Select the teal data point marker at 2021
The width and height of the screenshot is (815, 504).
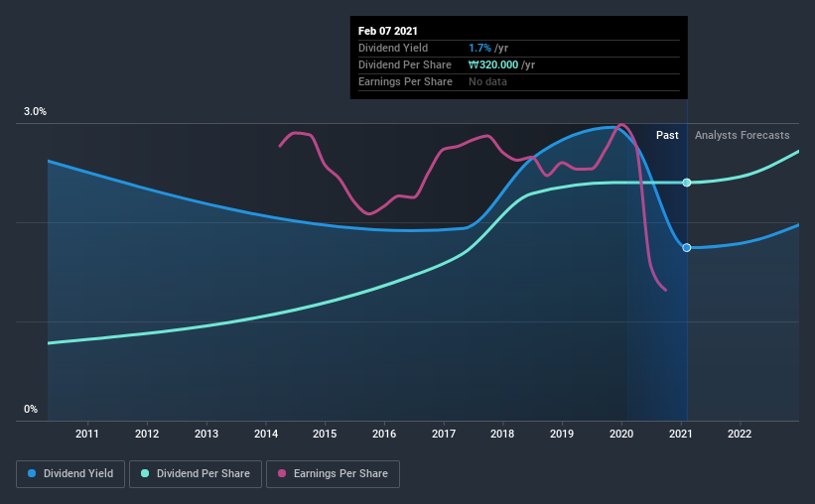coord(687,183)
